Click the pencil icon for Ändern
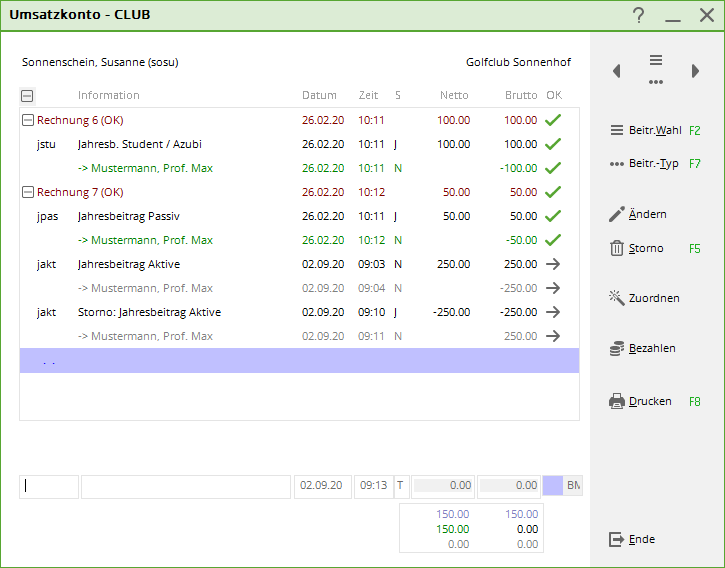Viewport: 725px width, 568px height. (x=617, y=214)
